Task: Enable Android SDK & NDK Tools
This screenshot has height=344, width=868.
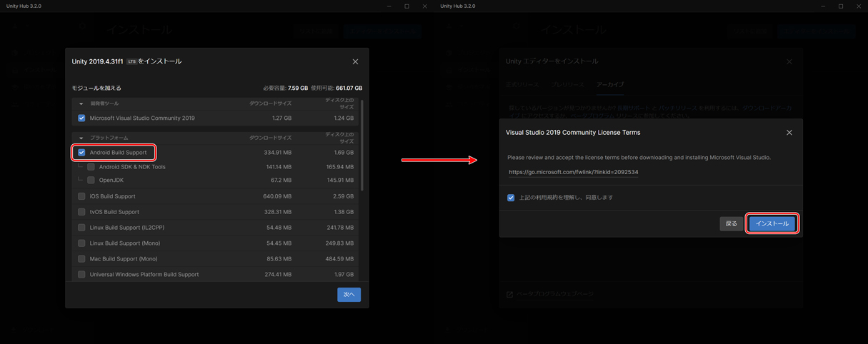Action: 91,167
